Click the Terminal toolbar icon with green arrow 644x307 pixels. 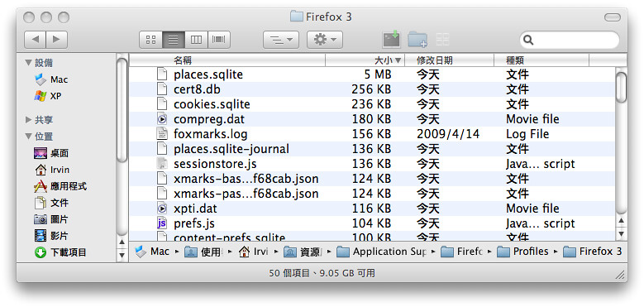pos(391,39)
